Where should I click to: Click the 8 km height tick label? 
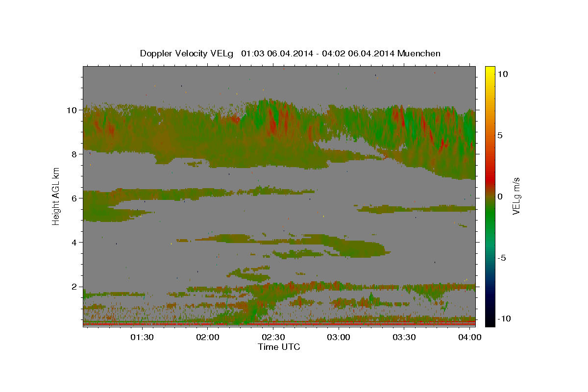click(74, 154)
